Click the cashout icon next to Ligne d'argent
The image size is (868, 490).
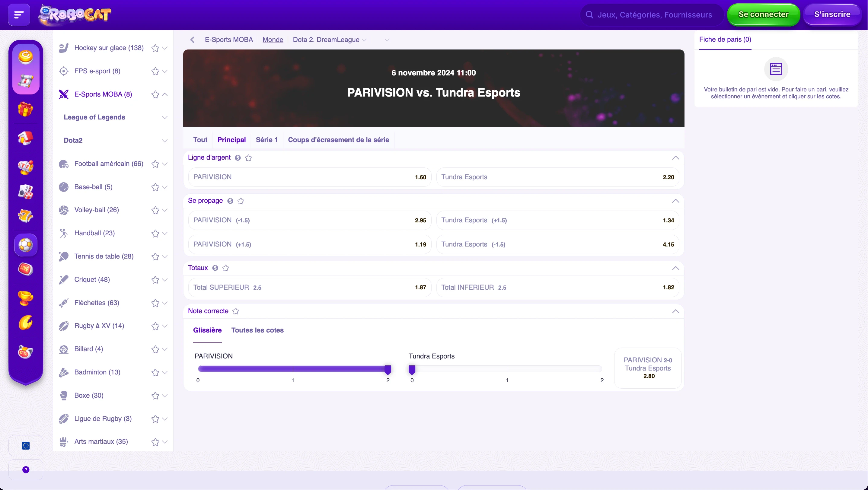238,157
